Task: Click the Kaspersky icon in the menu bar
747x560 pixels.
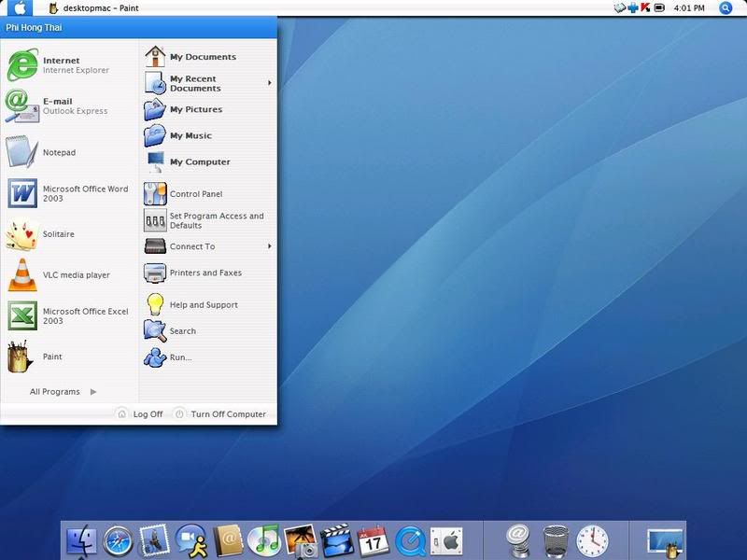Action: click(643, 7)
